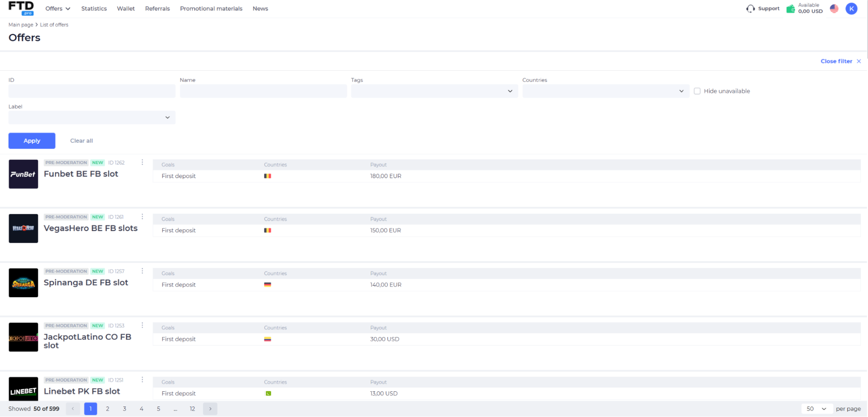Image resolution: width=868 pixels, height=417 pixels.
Task: Open three-dot menu for Funbet BE FB slot
Action: point(142,162)
